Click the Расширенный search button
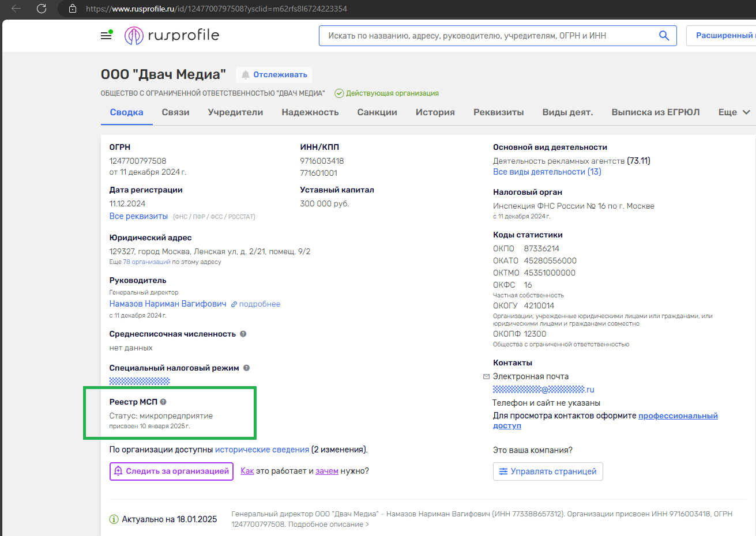The width and height of the screenshot is (756, 536). tap(722, 36)
